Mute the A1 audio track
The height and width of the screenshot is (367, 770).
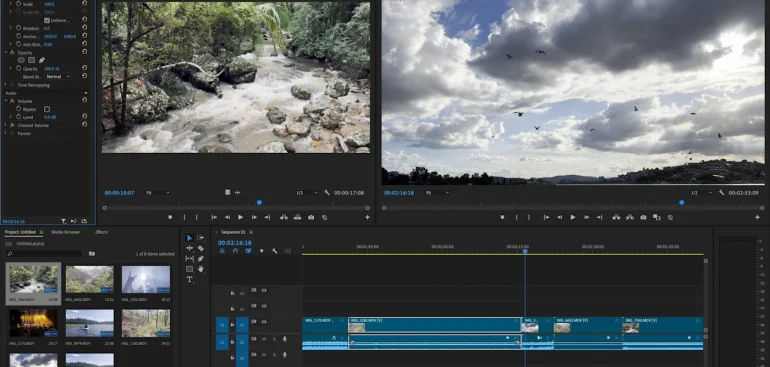(264, 339)
